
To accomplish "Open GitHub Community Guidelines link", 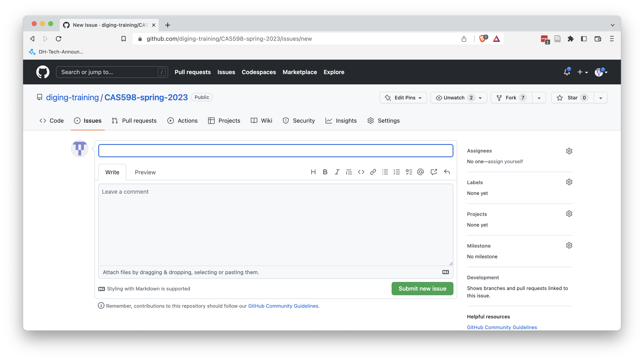I will [x=502, y=327].
